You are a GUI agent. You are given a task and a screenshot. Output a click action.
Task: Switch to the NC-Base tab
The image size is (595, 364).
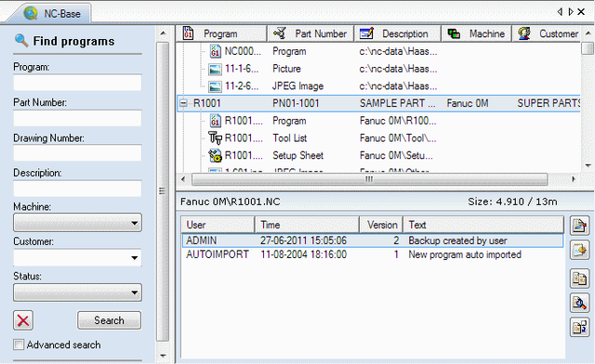53,13
